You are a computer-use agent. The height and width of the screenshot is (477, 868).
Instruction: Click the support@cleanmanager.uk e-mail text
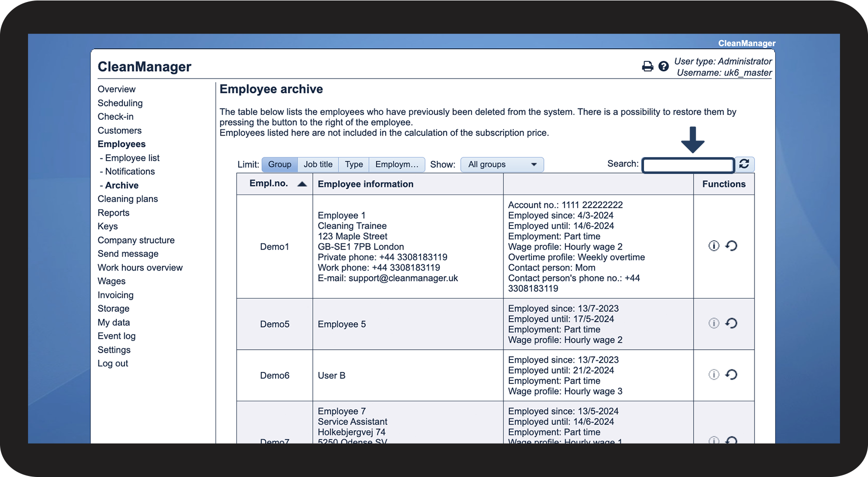coord(403,278)
